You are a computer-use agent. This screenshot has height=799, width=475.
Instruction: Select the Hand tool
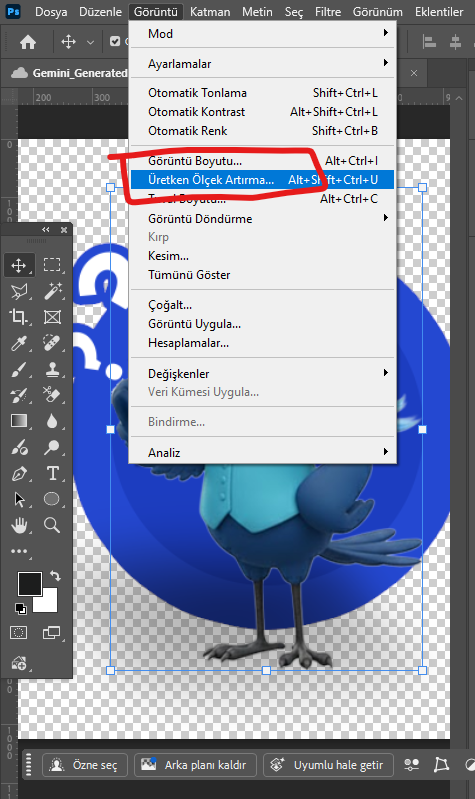click(19, 525)
